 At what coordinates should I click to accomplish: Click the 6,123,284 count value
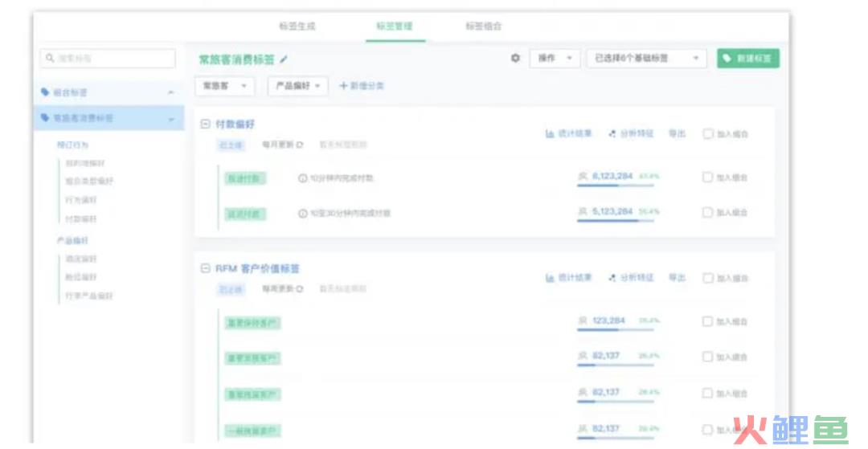(x=612, y=177)
